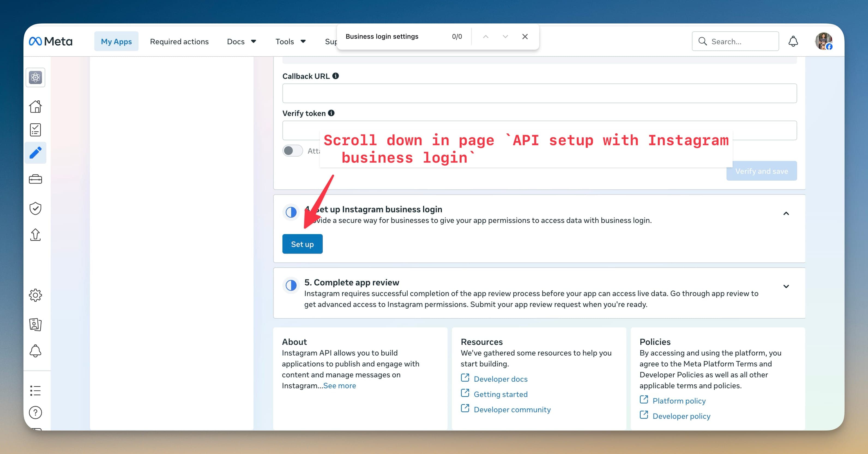
Task: Open Developer policy link
Action: coord(681,416)
